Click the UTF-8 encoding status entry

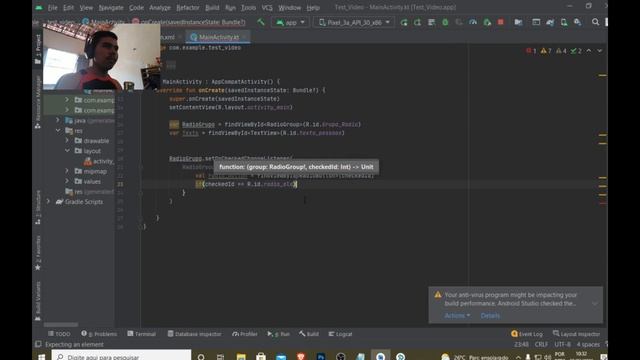(562, 344)
